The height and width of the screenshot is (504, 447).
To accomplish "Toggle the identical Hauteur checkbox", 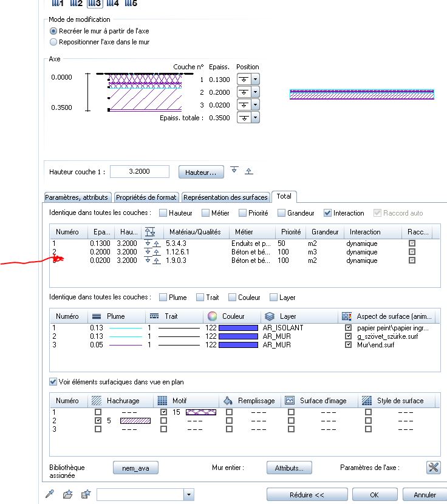I will click(163, 213).
